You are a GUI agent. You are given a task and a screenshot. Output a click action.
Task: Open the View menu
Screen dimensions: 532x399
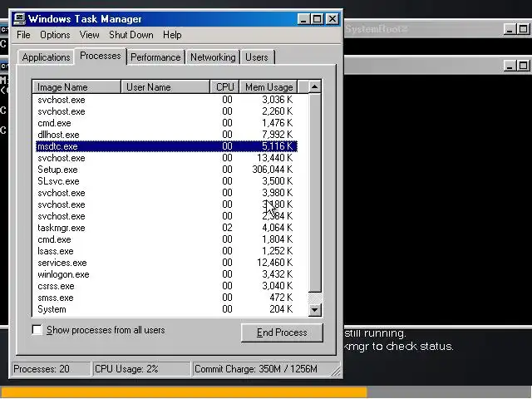pyautogui.click(x=89, y=35)
